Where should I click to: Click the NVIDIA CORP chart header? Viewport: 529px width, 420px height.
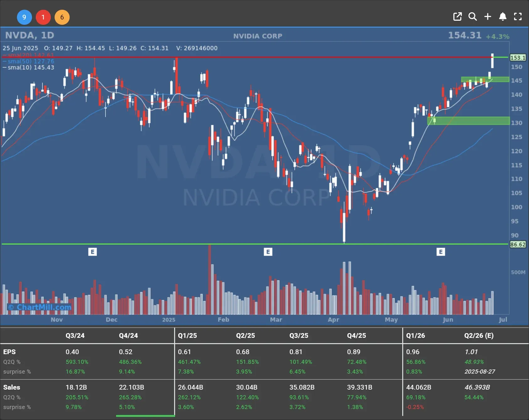point(258,36)
